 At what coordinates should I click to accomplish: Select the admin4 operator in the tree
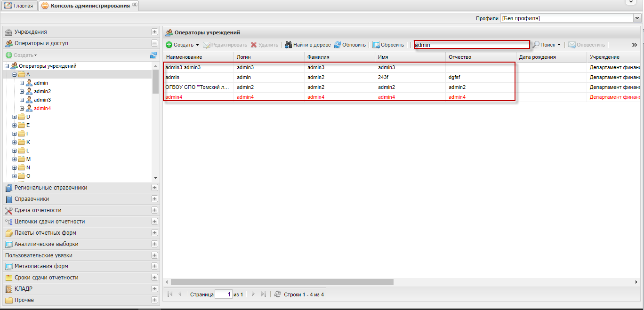pos(42,108)
